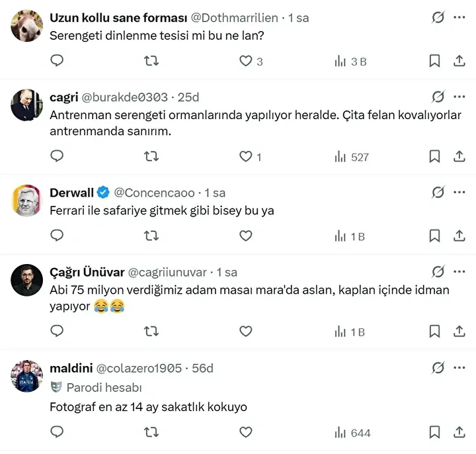The width and height of the screenshot is (476, 454).
Task: Like Uzun kollu sane forması's tweet
Action: 246,61
